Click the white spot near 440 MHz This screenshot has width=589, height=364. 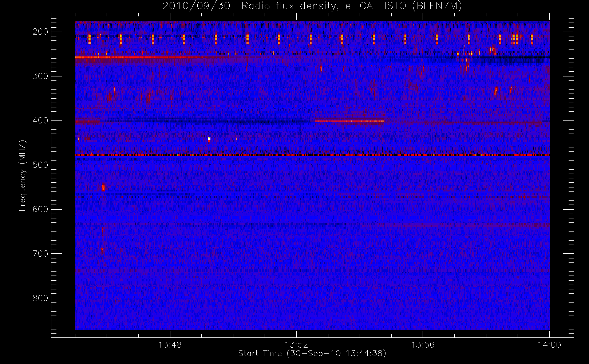click(x=209, y=138)
